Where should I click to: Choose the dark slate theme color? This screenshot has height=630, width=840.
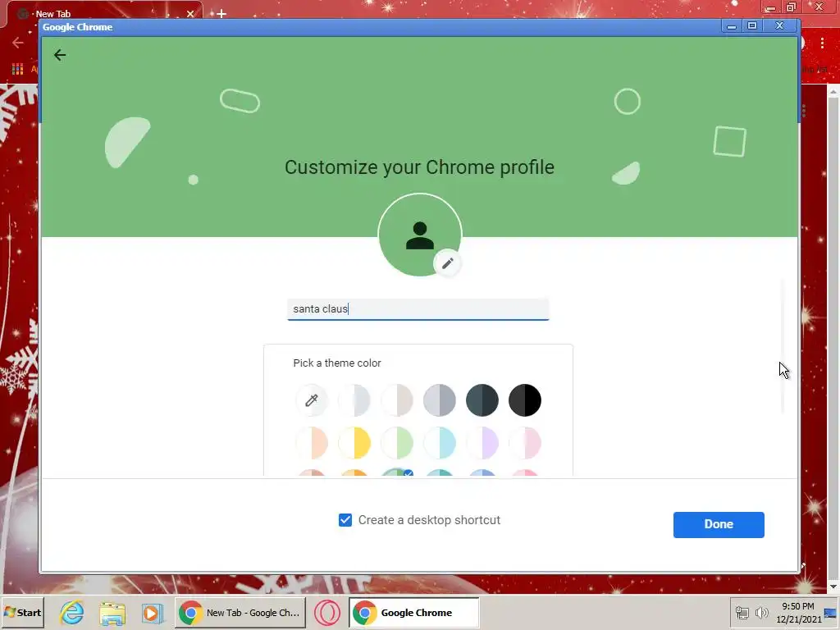pyautogui.click(x=482, y=400)
